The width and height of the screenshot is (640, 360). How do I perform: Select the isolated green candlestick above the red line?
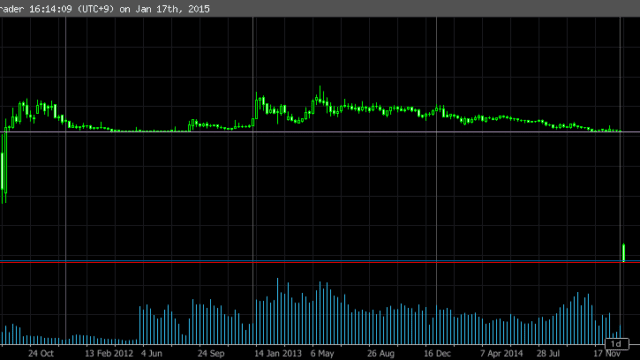pos(624,252)
